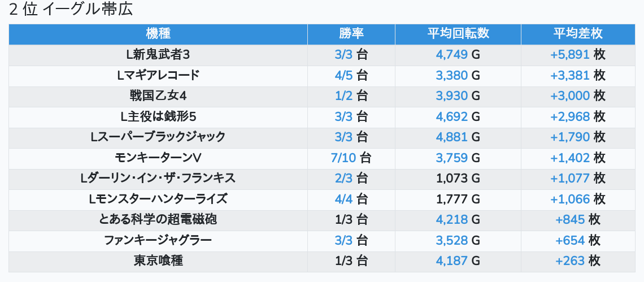Click the Lモンスターハンターライズ machine name

158,199
